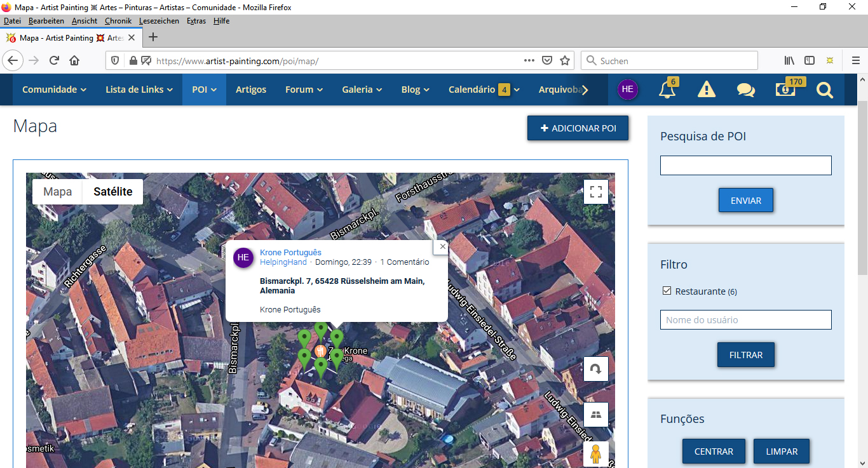Click ENVIAR search button
This screenshot has height=468, width=868.
tap(746, 200)
